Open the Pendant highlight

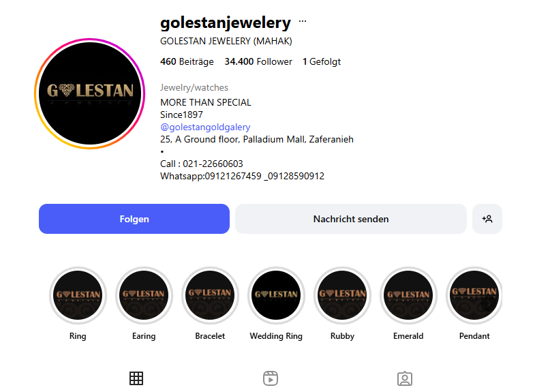point(474,295)
